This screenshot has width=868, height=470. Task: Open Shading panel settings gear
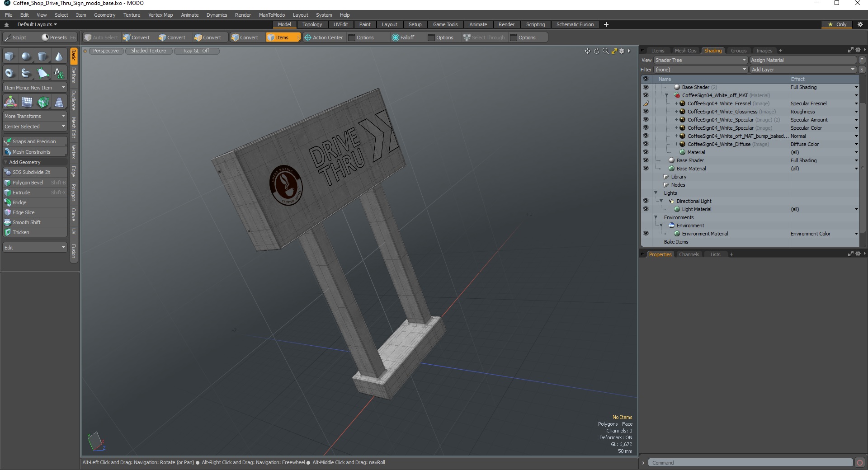click(x=858, y=50)
